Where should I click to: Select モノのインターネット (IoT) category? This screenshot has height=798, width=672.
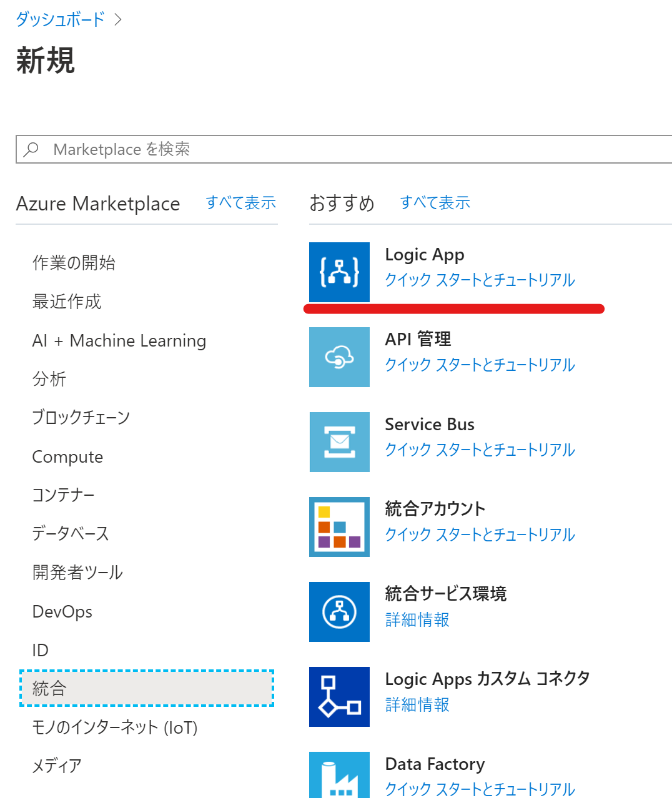115,727
